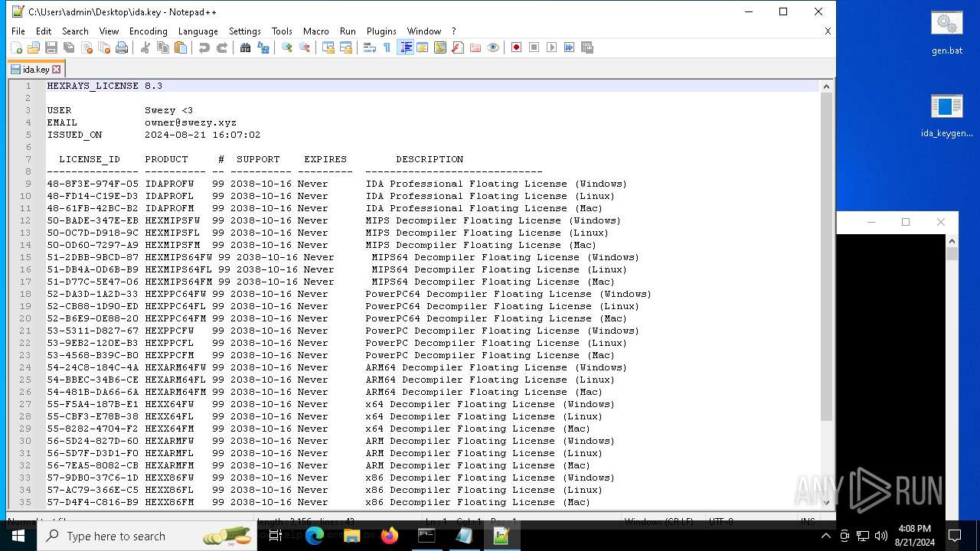Screen dimensions: 980x551
Task: Open the View menu
Action: 109,31
